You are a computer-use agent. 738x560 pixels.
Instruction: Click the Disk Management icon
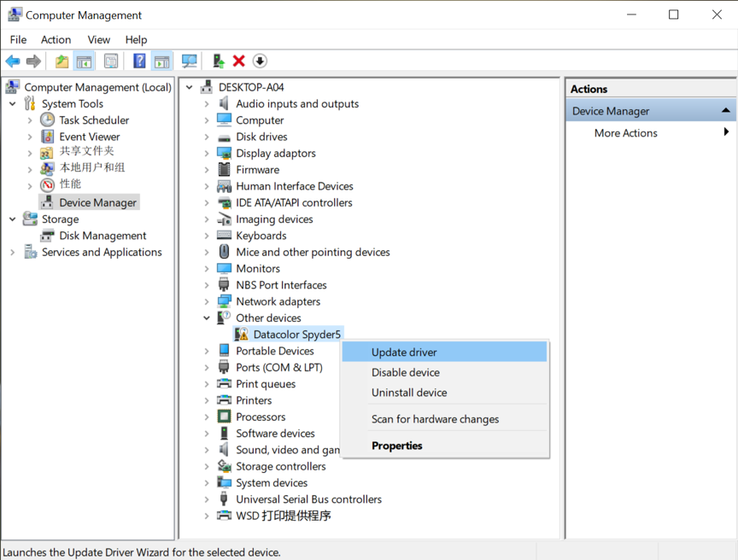[47, 236]
